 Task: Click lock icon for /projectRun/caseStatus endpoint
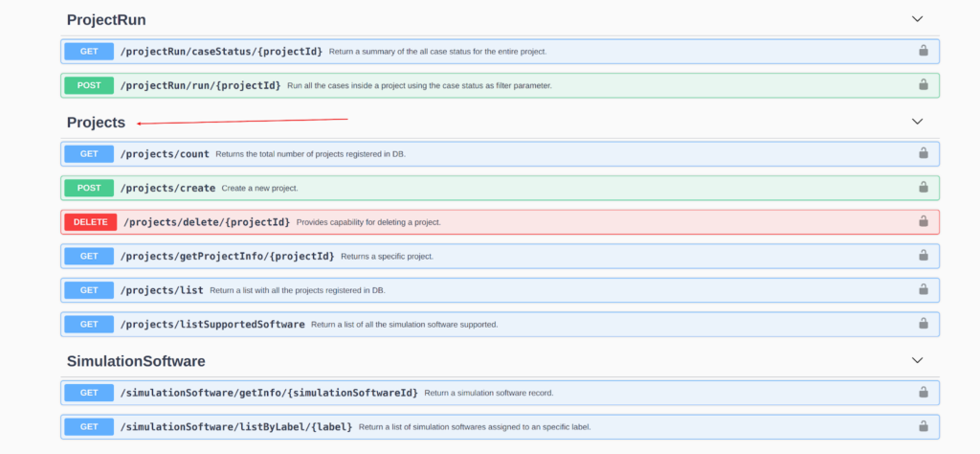coord(924,51)
